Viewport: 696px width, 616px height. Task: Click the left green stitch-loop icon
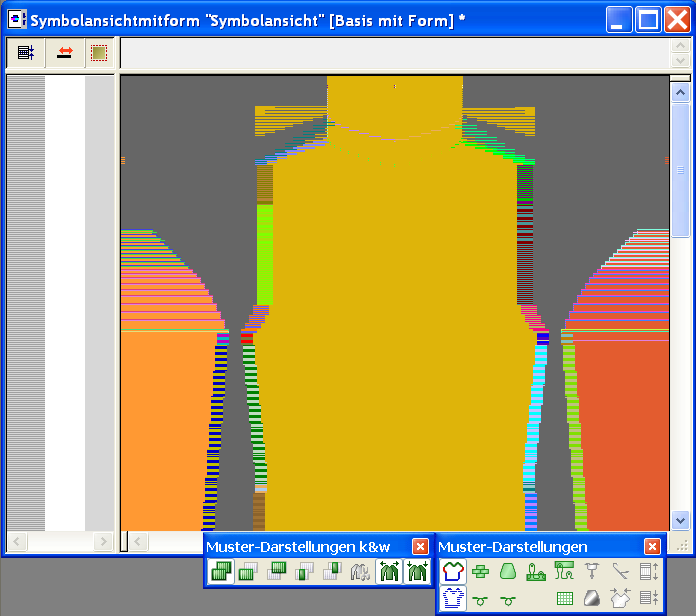pos(480,600)
